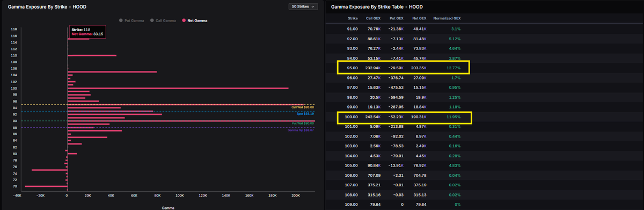Open the 50 Strikes dropdown
644x210 pixels.
[x=303, y=6]
